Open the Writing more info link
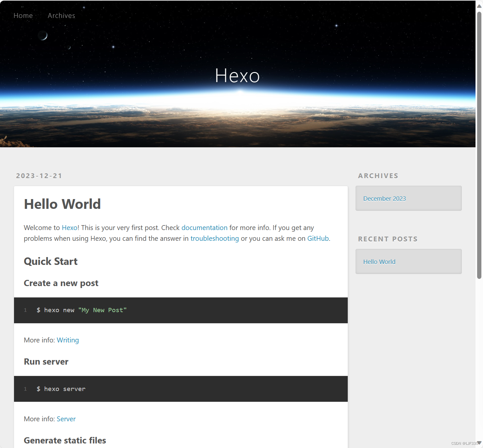 tap(68, 340)
